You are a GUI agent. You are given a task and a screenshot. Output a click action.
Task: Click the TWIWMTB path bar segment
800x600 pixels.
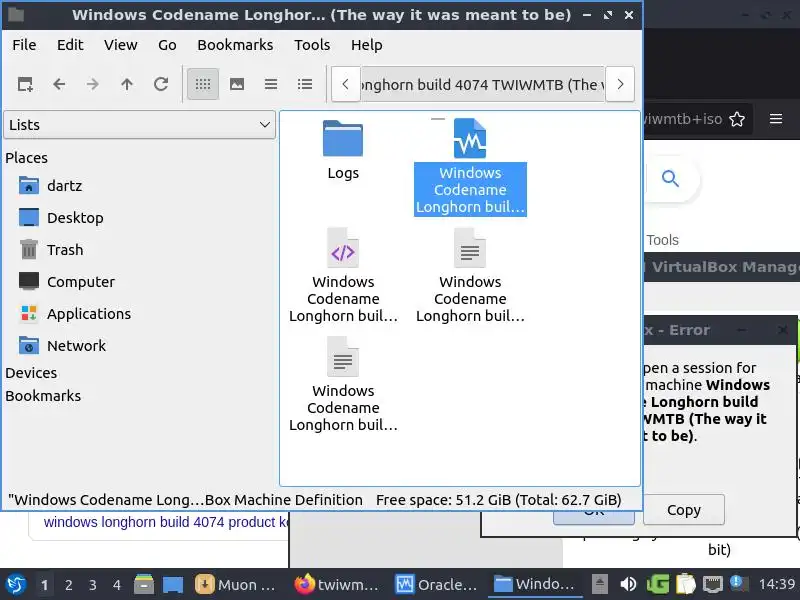click(483, 84)
